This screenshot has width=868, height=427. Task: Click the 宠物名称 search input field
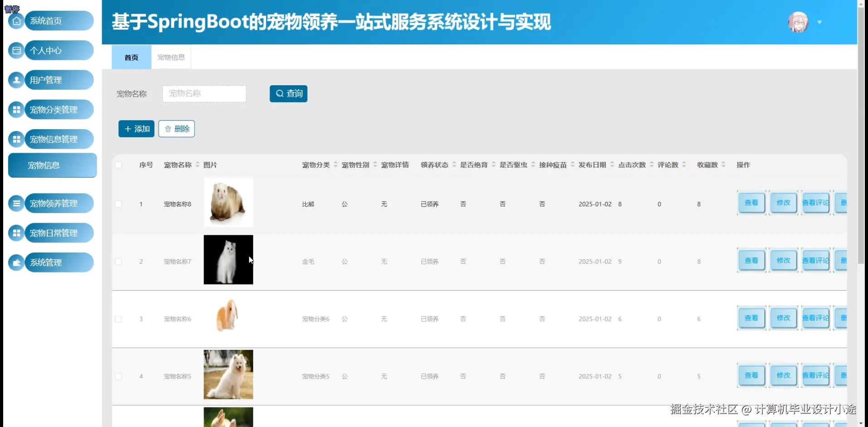[x=204, y=93]
